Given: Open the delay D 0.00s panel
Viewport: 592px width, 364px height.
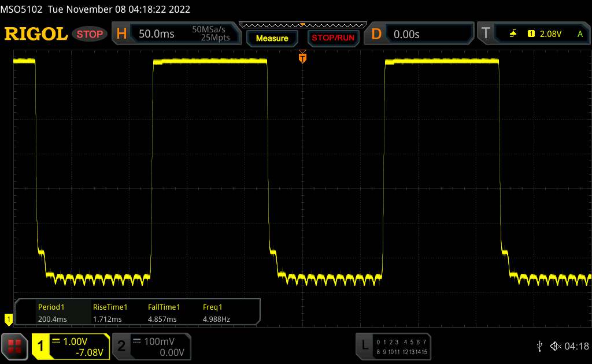Looking at the screenshot, I should tap(419, 34).
